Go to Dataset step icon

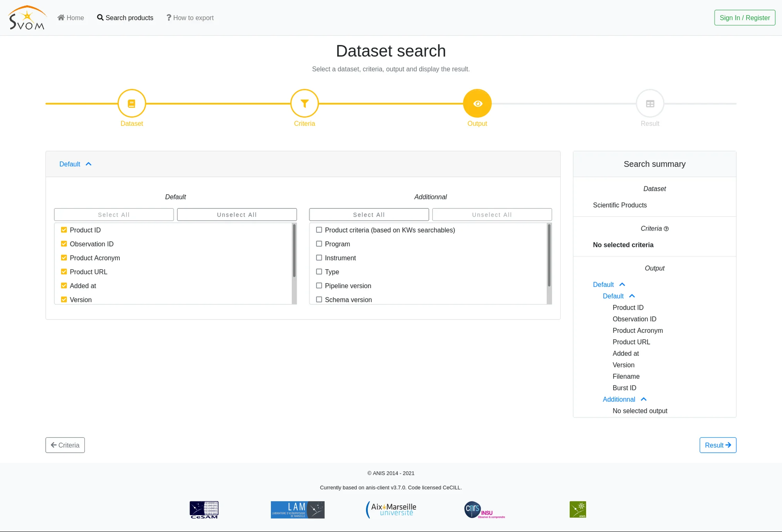(x=132, y=104)
